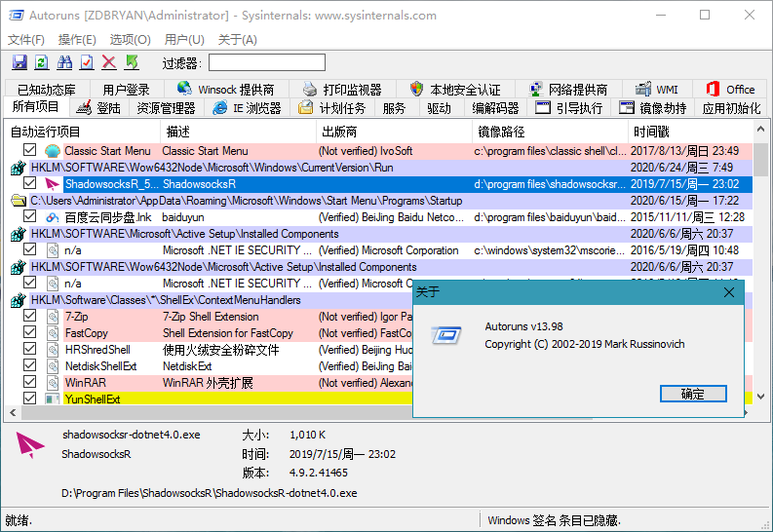The image size is (773, 532).
Task: Click the green Jump to Entry icon
Action: [x=132, y=62]
